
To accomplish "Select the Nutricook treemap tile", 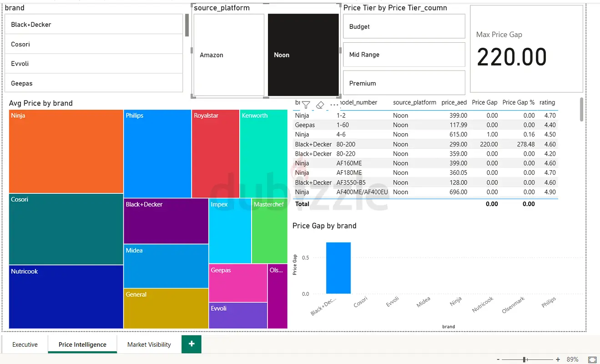I will coord(66,297).
